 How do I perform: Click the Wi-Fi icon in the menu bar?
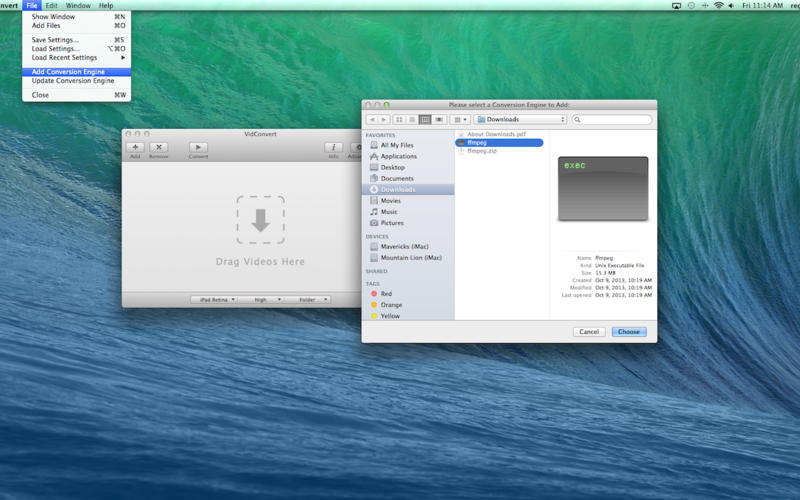tap(718, 6)
